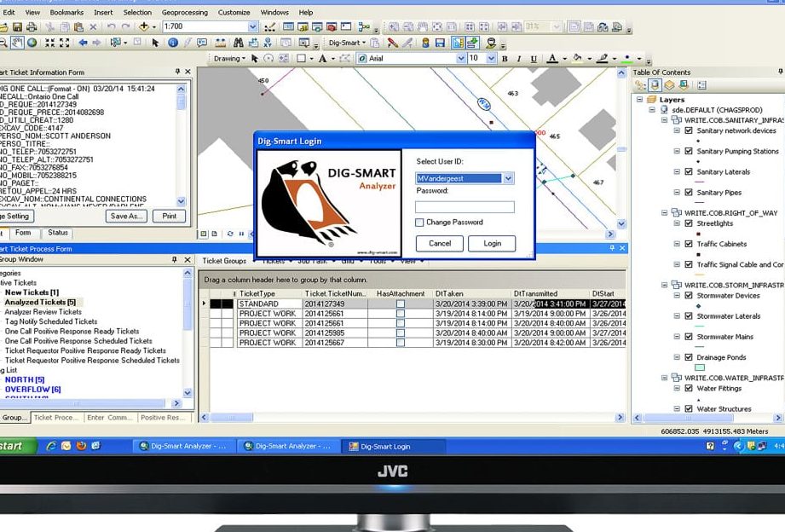This screenshot has width=785, height=532.
Task: Open the map scale 1:700 dropdown
Action: point(252,26)
